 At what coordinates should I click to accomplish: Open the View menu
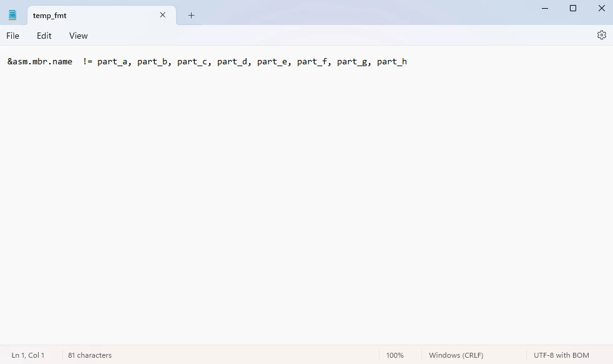[78, 36]
